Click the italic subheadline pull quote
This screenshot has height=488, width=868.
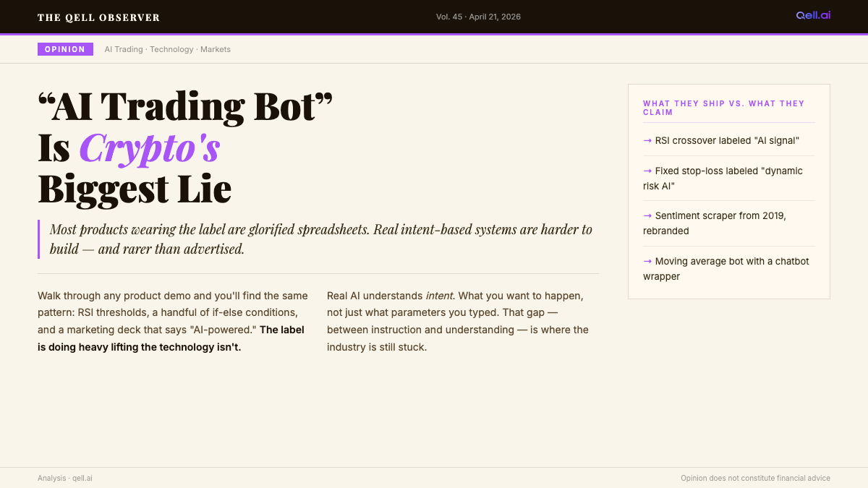click(320, 239)
